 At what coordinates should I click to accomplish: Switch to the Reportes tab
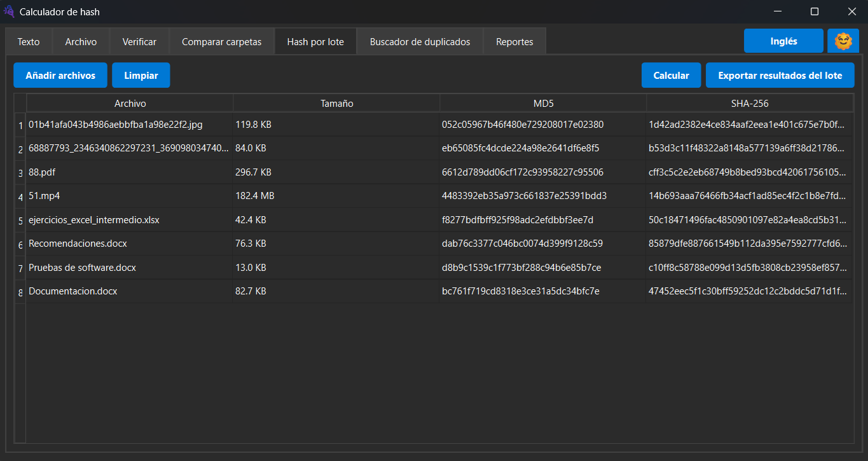pos(514,42)
